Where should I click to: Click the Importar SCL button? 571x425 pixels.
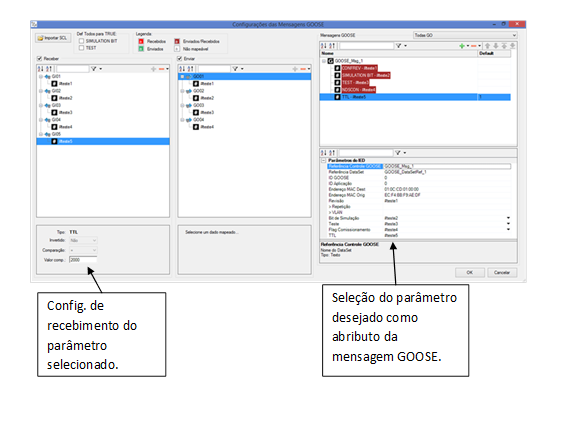click(53, 38)
